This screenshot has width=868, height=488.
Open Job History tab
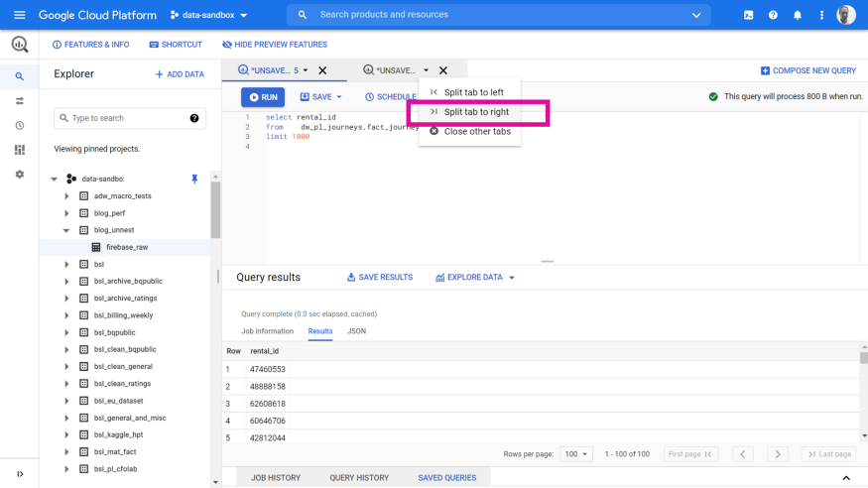(x=276, y=477)
